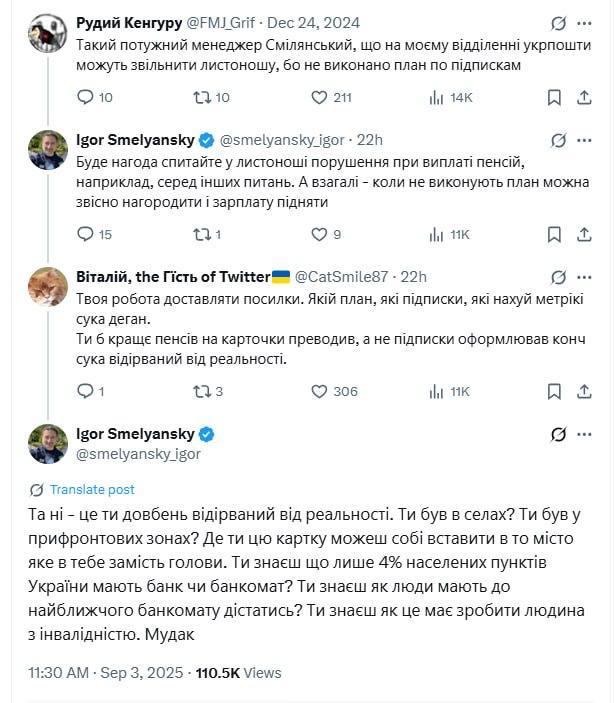Like the tweet with 211 likes
This screenshot has height=703, width=614.
click(x=320, y=97)
